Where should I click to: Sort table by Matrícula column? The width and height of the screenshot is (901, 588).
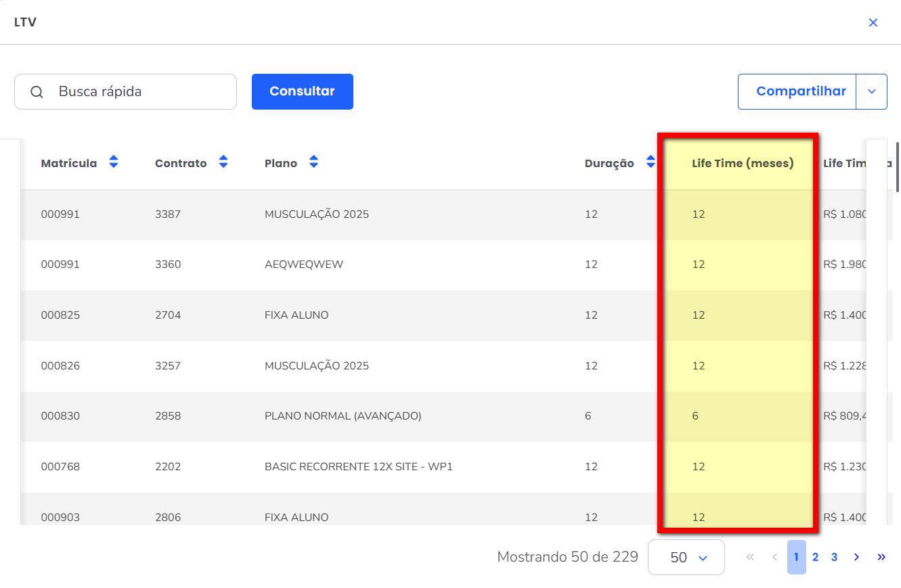(x=114, y=162)
